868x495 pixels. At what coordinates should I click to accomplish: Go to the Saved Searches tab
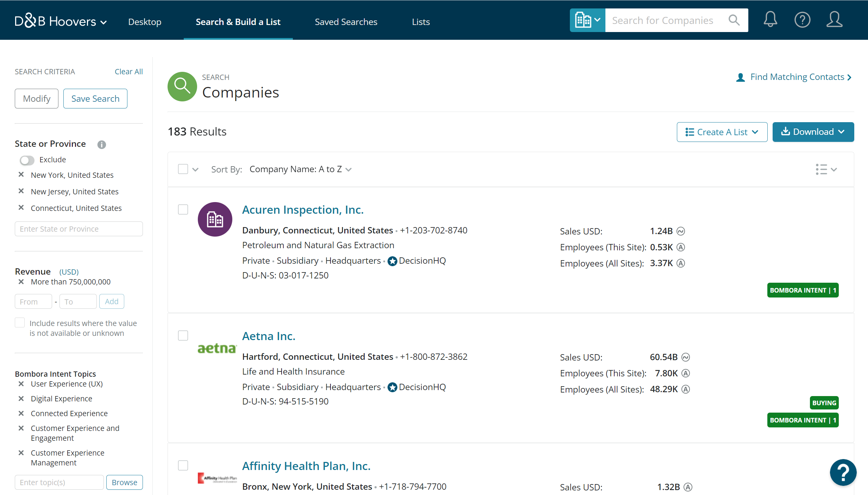tap(346, 22)
